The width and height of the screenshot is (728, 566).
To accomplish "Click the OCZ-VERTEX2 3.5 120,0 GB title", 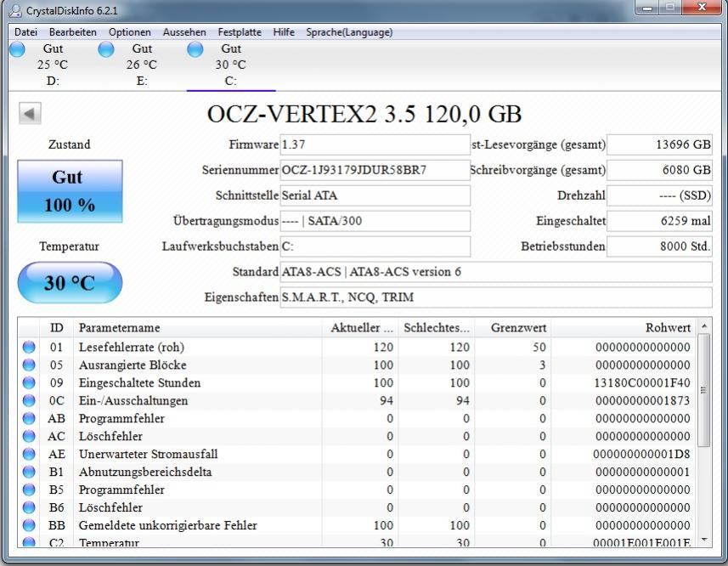I will pos(364,114).
